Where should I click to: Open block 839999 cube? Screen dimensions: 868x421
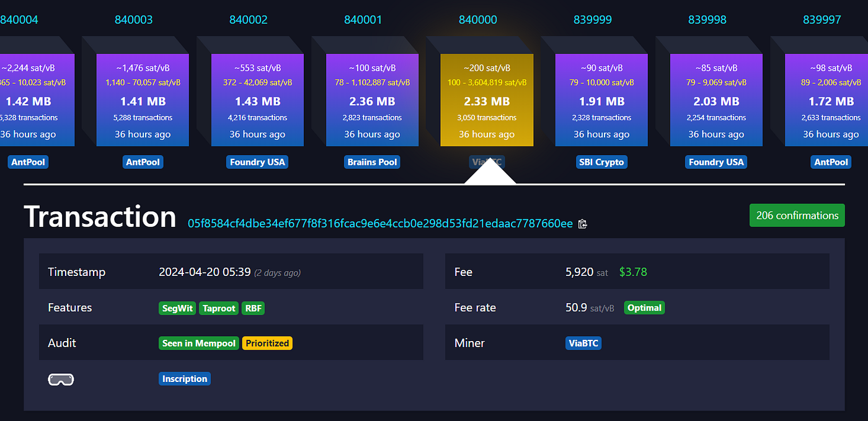click(601, 100)
